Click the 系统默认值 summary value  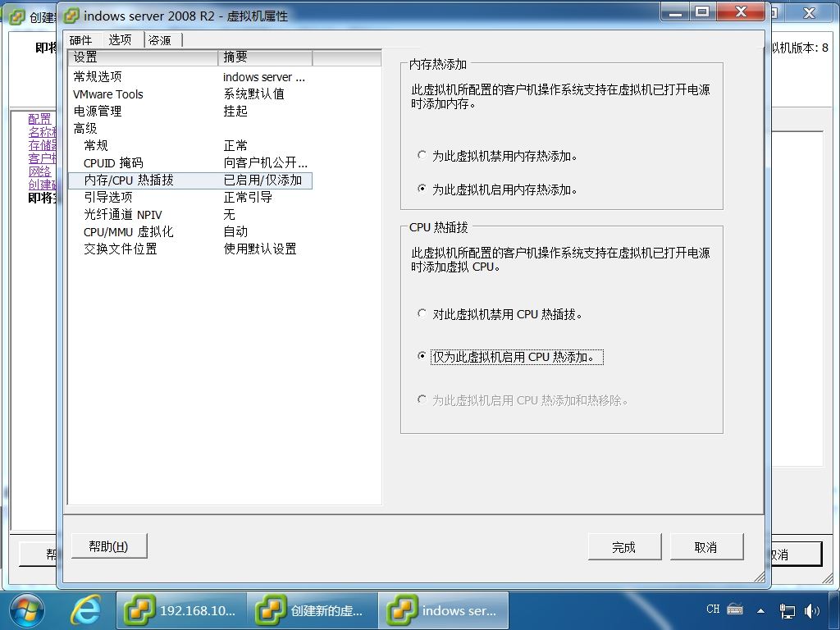(254, 94)
